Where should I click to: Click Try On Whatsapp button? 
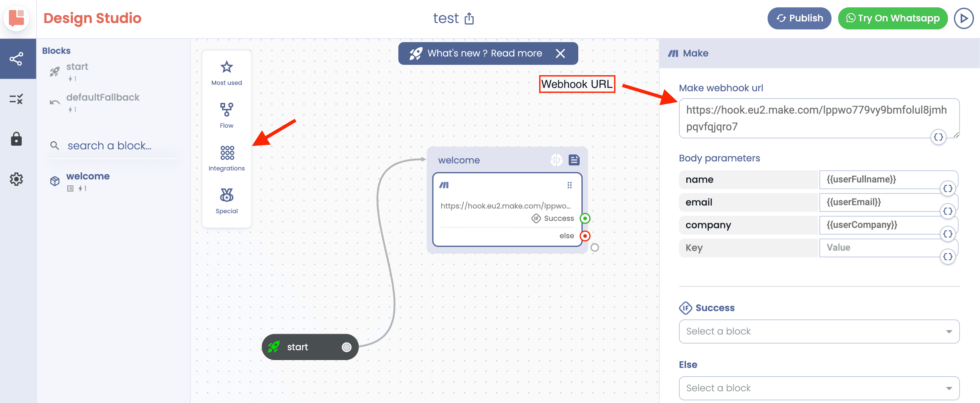tap(892, 18)
